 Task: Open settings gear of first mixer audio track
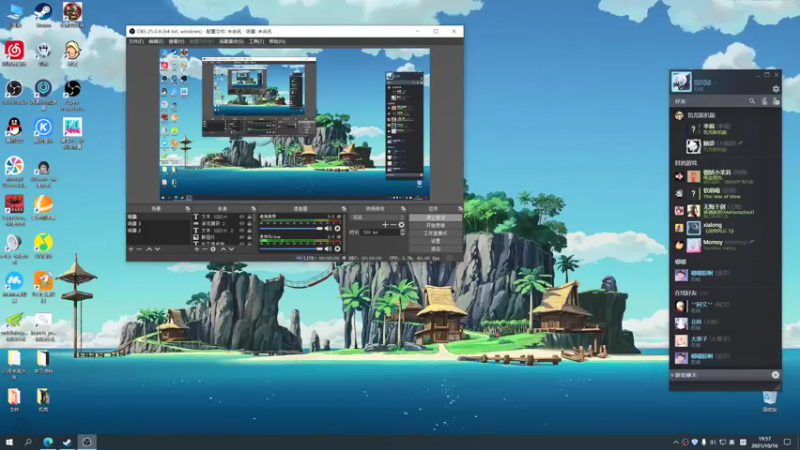click(x=337, y=229)
